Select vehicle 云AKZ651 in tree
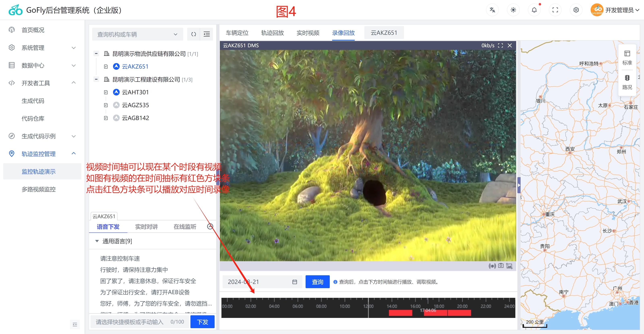The height and width of the screenshot is (334, 644). pos(135,66)
